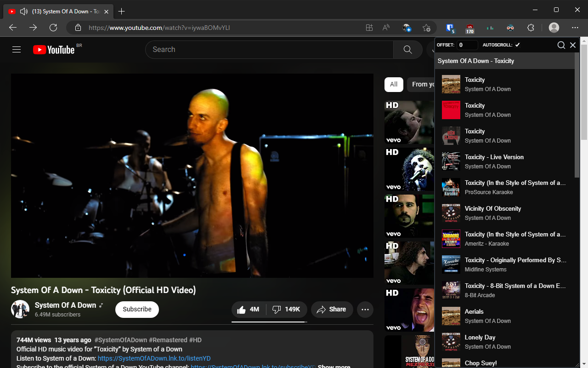Click the System Of A Down - Toxicity panel header
This screenshot has height=368, width=588.
(505, 61)
